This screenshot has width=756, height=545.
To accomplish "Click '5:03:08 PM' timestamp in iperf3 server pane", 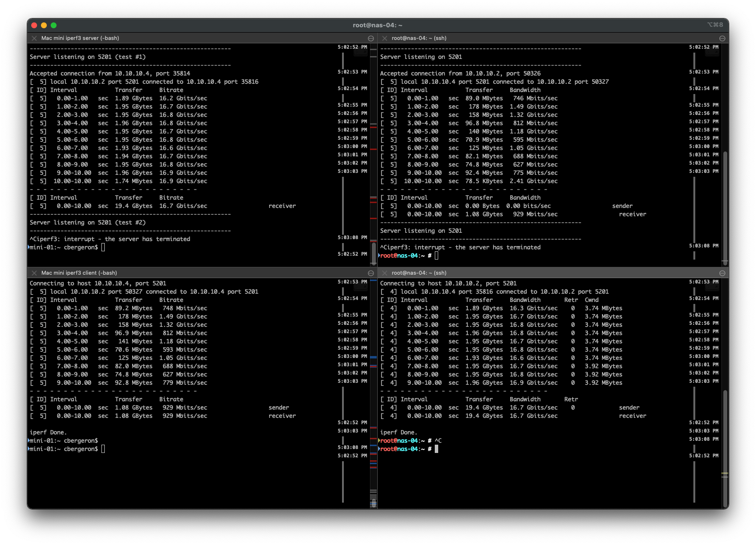I will coord(352,238).
